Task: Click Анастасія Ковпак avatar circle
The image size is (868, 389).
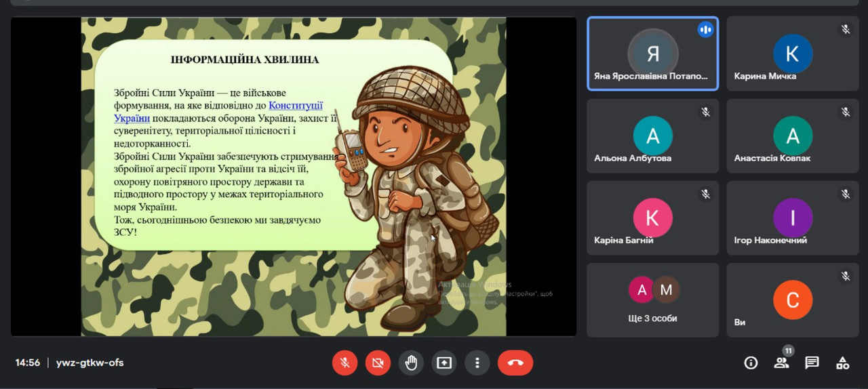Action: coord(793,136)
